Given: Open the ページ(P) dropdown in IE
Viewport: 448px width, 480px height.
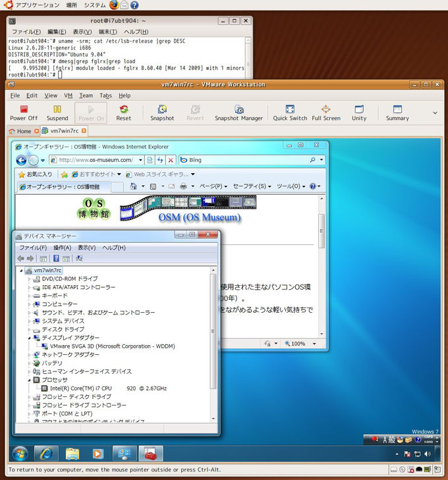Looking at the screenshot, I should coord(213,186).
